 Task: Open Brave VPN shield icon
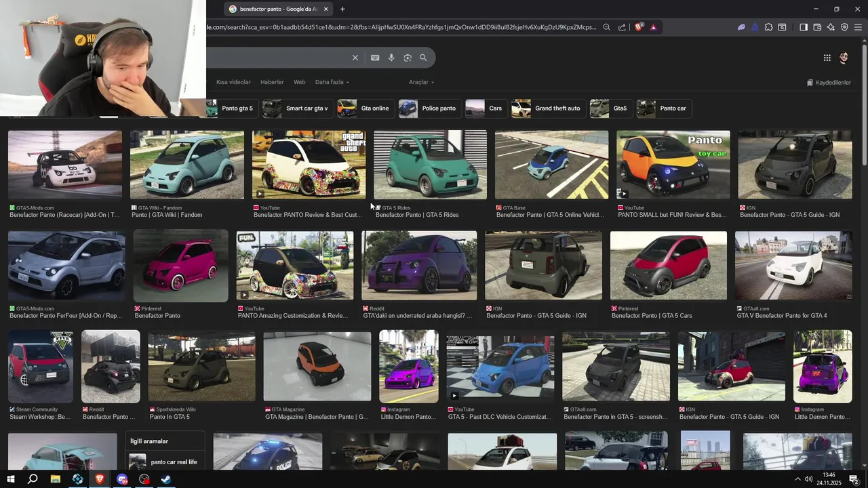click(x=844, y=27)
